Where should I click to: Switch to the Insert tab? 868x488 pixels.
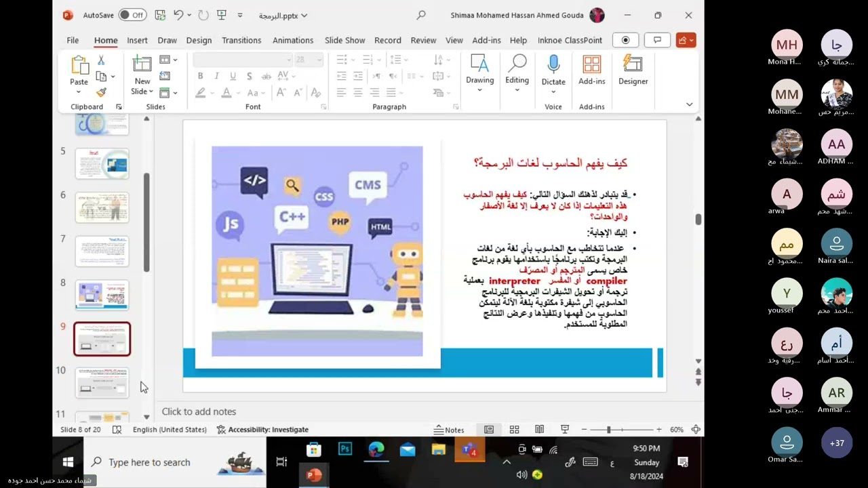pyautogui.click(x=137, y=40)
